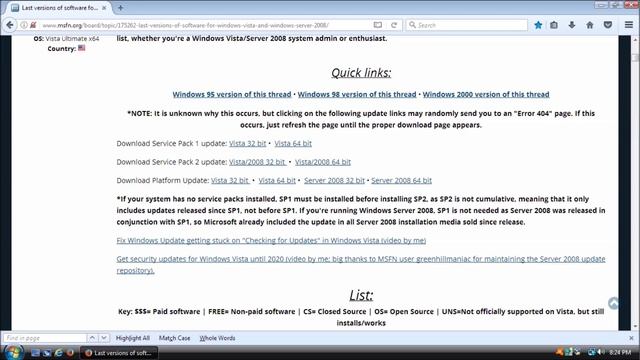The width and height of the screenshot is (640, 360).
Task: Open 'Fix Windows Update getting stuck' video link
Action: (271, 240)
